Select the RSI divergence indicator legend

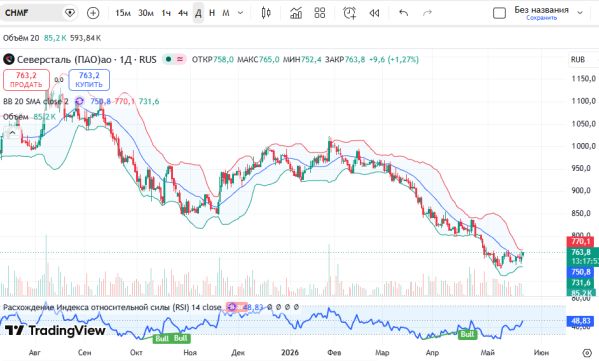[112, 307]
